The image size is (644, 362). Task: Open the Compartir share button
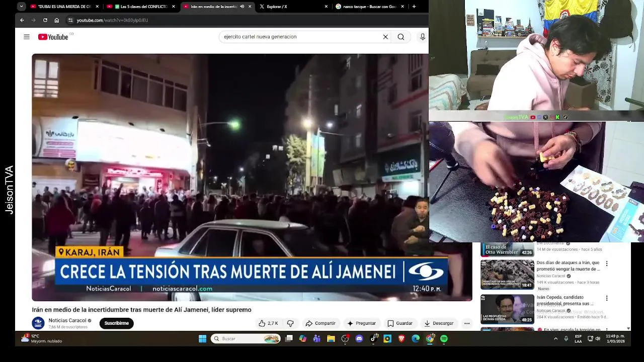click(x=320, y=323)
